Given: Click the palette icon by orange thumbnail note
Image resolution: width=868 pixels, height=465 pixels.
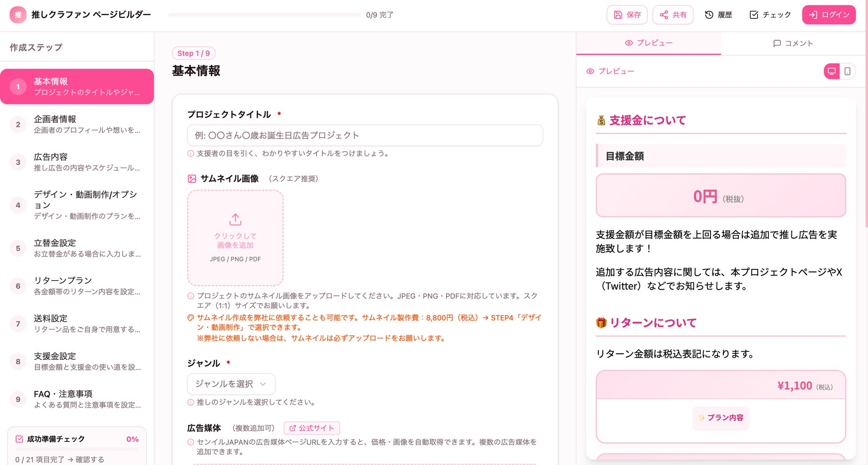Looking at the screenshot, I should click(x=191, y=318).
